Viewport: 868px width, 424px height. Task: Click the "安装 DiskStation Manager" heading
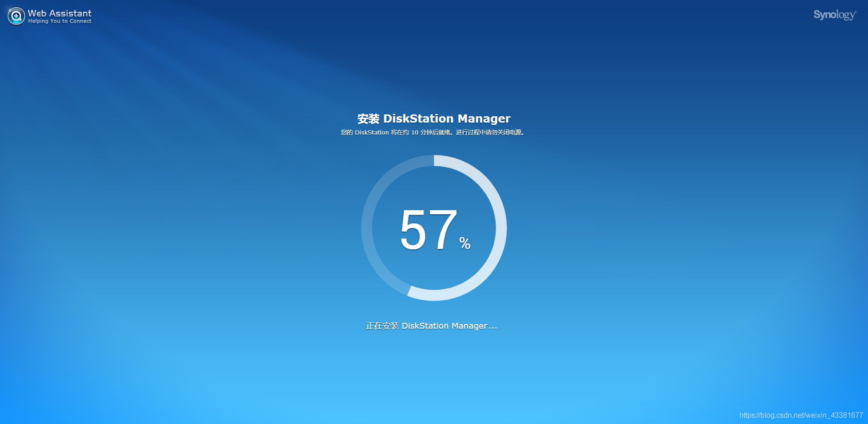pyautogui.click(x=434, y=119)
